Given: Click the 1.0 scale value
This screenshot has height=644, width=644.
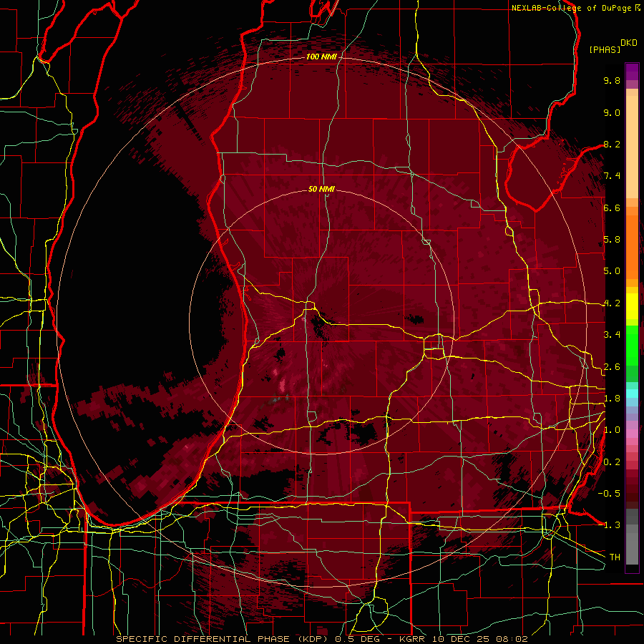Looking at the screenshot, I should tap(612, 430).
